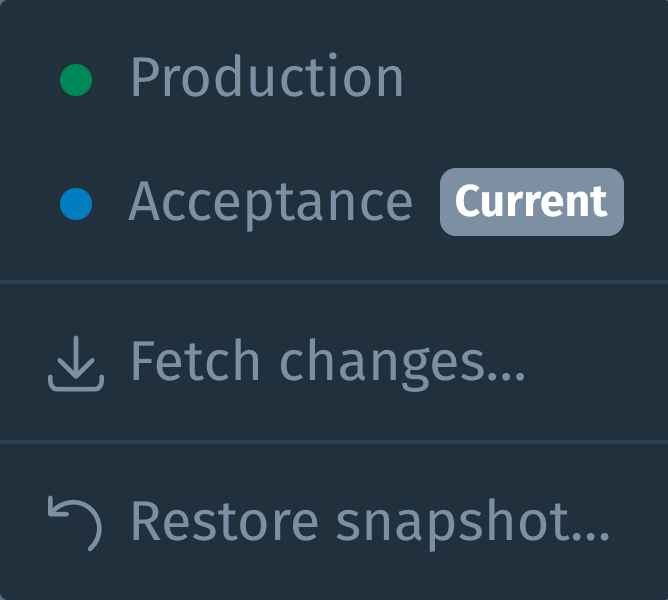Viewport: 668px width, 600px height.
Task: Click the word changes… in the middle item
Action: point(402,365)
